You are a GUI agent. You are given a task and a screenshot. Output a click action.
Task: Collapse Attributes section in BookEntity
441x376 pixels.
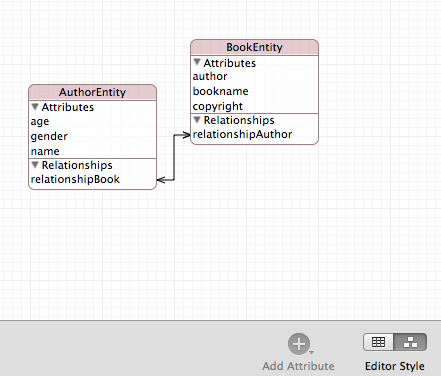tap(197, 62)
